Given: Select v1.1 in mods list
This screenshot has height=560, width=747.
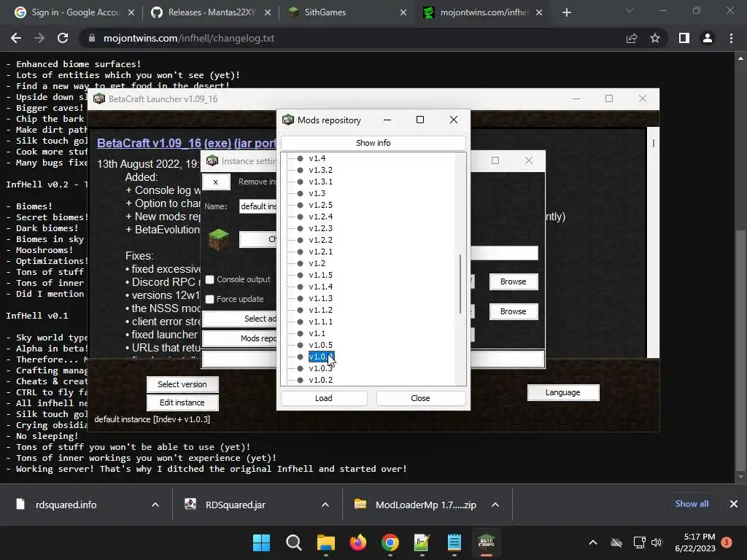Looking at the screenshot, I should pos(317,333).
